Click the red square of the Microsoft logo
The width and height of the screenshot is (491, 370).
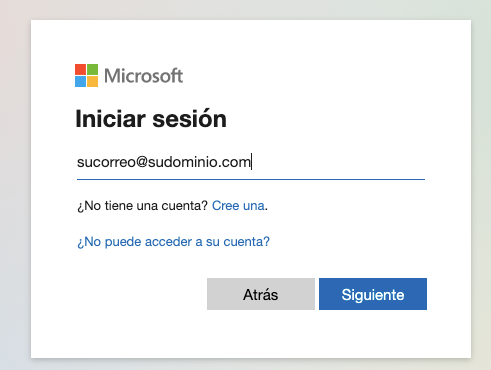coord(80,69)
